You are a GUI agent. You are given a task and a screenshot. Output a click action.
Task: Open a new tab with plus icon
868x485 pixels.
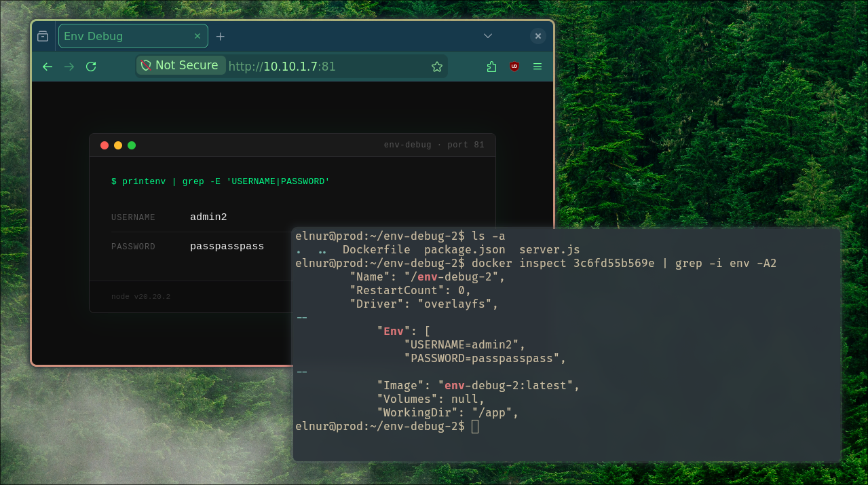[x=220, y=36]
